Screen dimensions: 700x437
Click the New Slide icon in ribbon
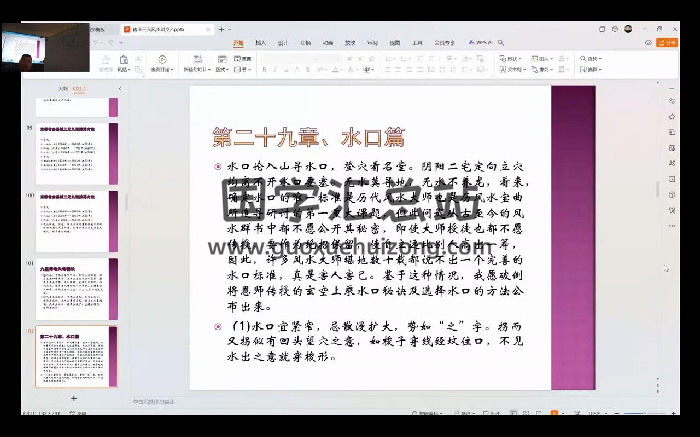(196, 61)
